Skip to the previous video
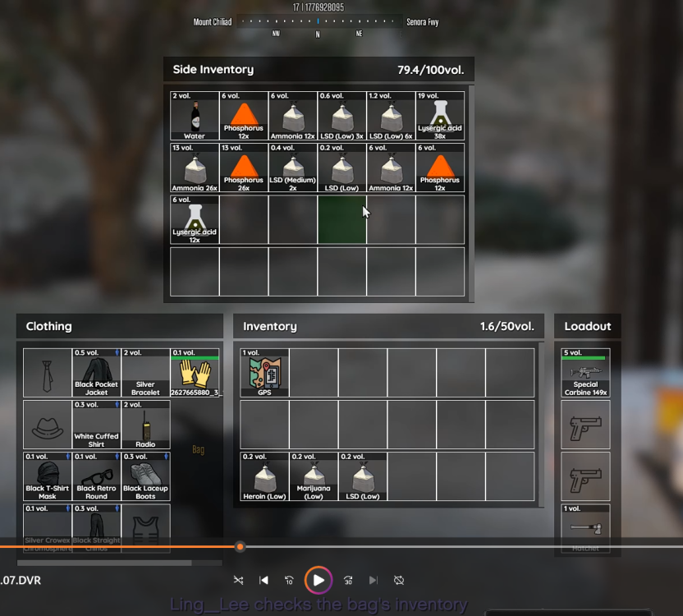Viewport: 683px width, 616px height. (x=264, y=580)
